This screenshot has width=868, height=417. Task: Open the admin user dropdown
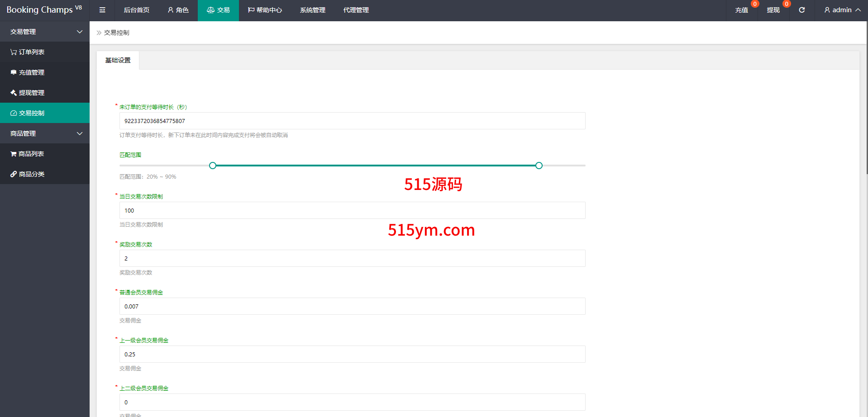coord(842,10)
